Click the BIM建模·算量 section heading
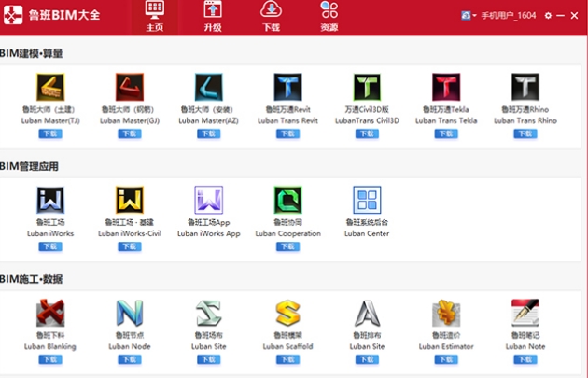Screen dimensions: 588x378 (31, 53)
